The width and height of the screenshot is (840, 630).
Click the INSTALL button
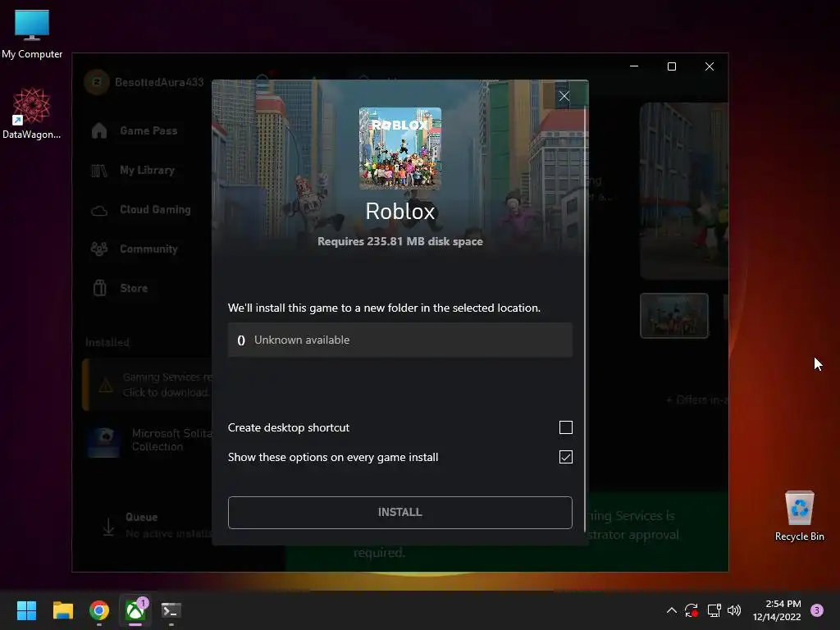(400, 513)
